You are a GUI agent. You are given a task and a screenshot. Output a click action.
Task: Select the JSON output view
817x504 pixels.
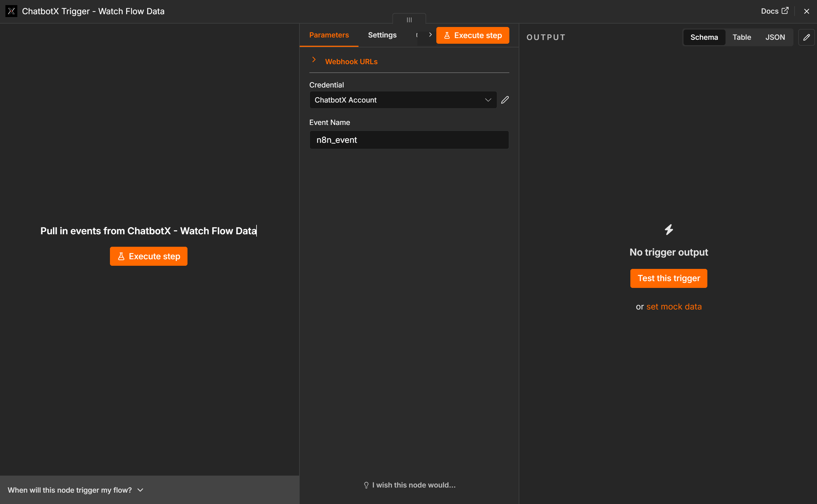click(775, 37)
